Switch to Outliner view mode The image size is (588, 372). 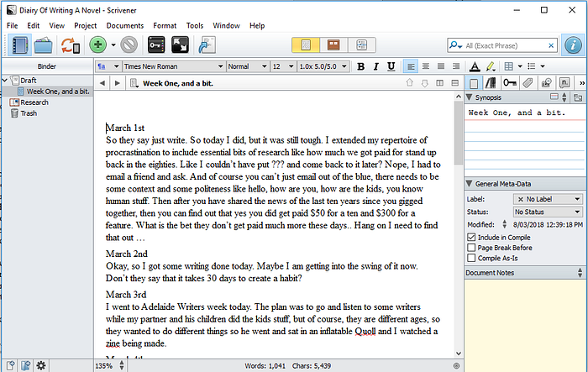pos(361,45)
